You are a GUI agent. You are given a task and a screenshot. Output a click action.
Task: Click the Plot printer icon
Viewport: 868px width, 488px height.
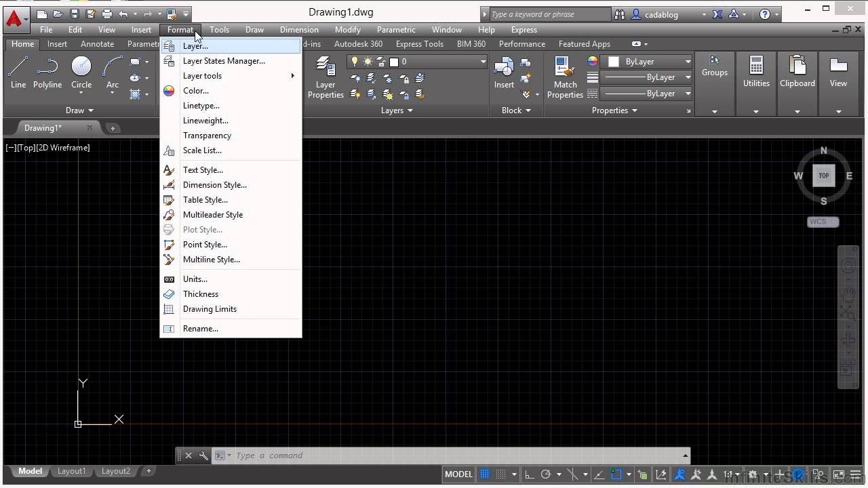107,14
